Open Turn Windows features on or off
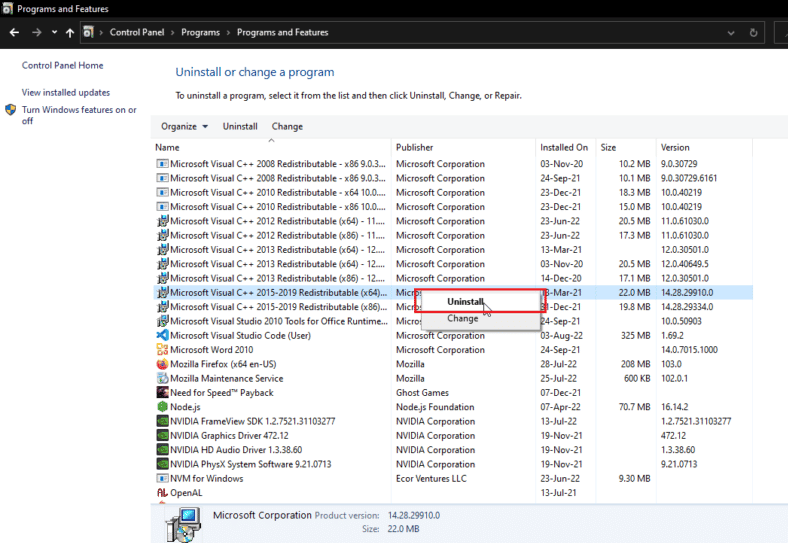Screen dimensions: 788x543 pos(79,115)
